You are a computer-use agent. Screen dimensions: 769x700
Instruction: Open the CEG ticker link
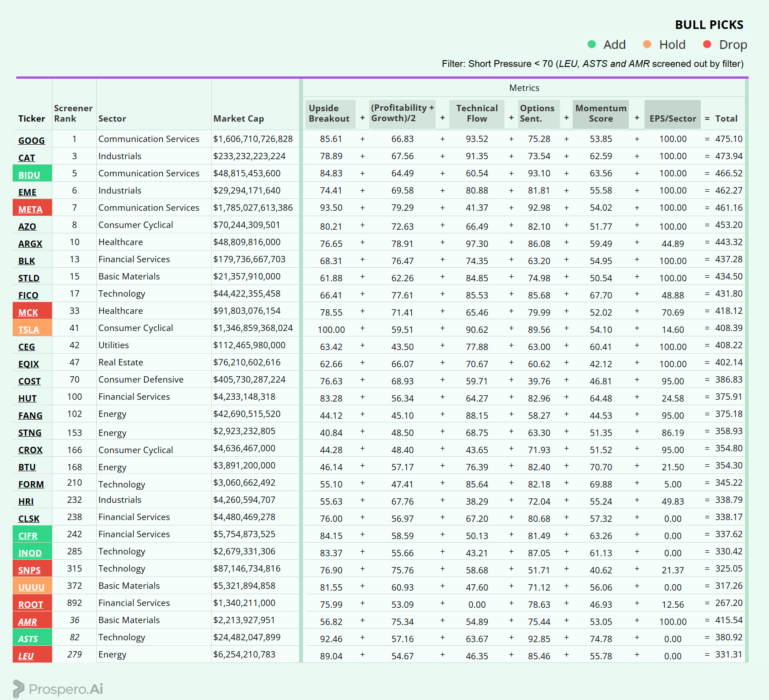click(26, 347)
